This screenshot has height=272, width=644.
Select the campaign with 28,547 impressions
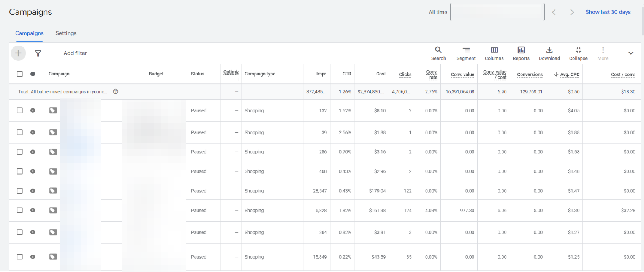click(x=20, y=191)
